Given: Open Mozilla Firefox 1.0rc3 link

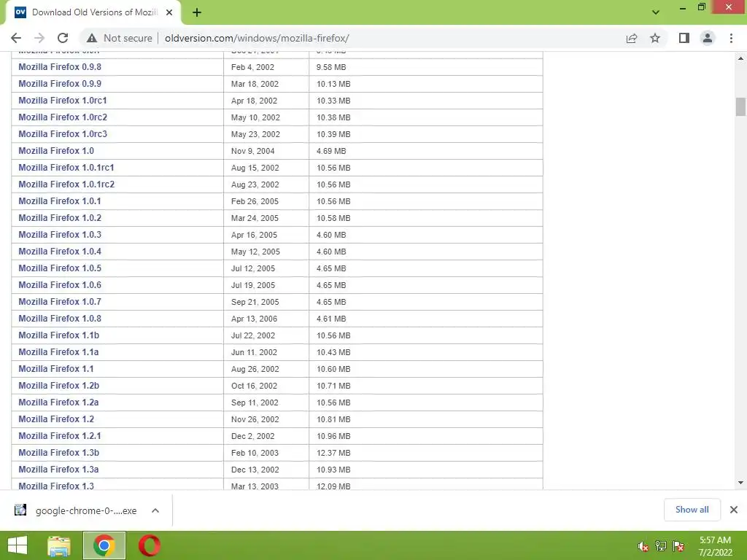Looking at the screenshot, I should coord(63,134).
